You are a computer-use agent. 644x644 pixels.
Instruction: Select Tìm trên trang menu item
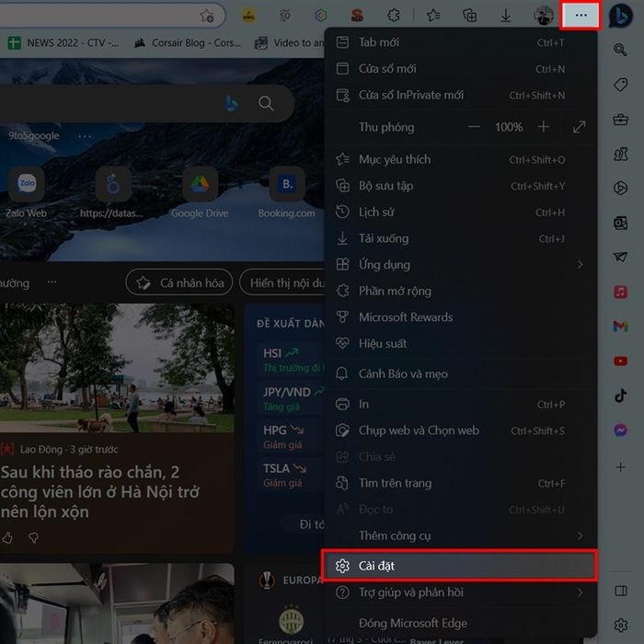(460, 483)
